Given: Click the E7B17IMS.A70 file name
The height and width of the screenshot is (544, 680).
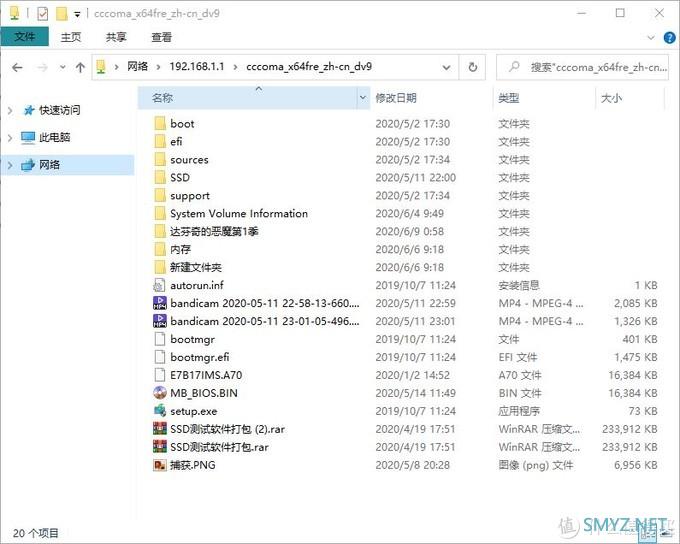Looking at the screenshot, I should [206, 375].
